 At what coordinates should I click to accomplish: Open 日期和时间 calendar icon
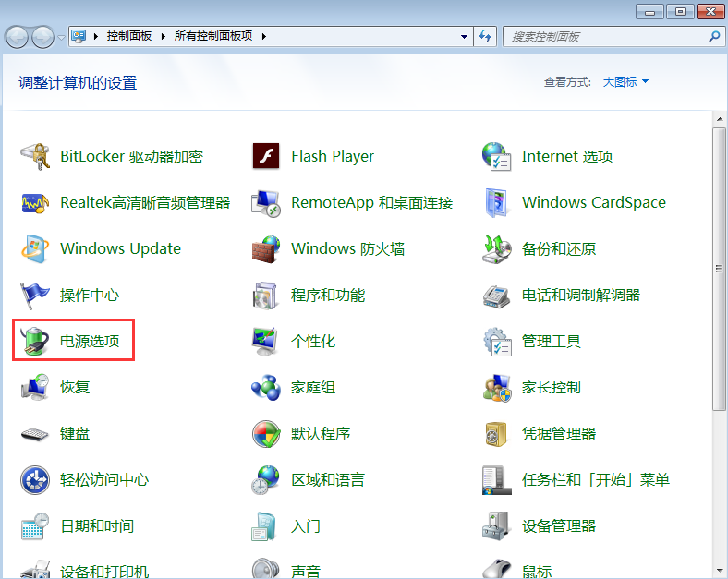[x=35, y=526]
